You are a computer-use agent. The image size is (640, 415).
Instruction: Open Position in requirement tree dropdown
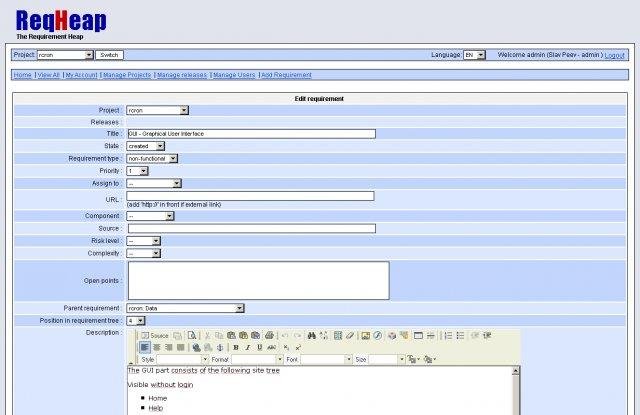pos(136,321)
